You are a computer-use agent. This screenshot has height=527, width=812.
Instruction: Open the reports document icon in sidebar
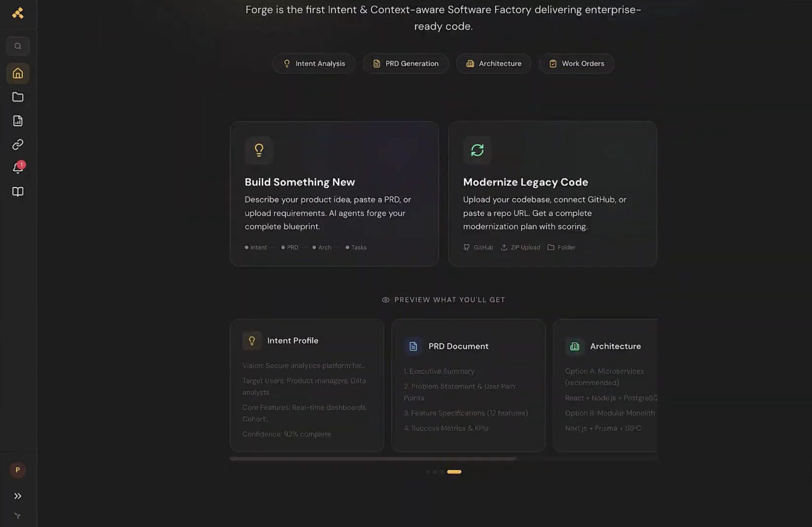(18, 120)
